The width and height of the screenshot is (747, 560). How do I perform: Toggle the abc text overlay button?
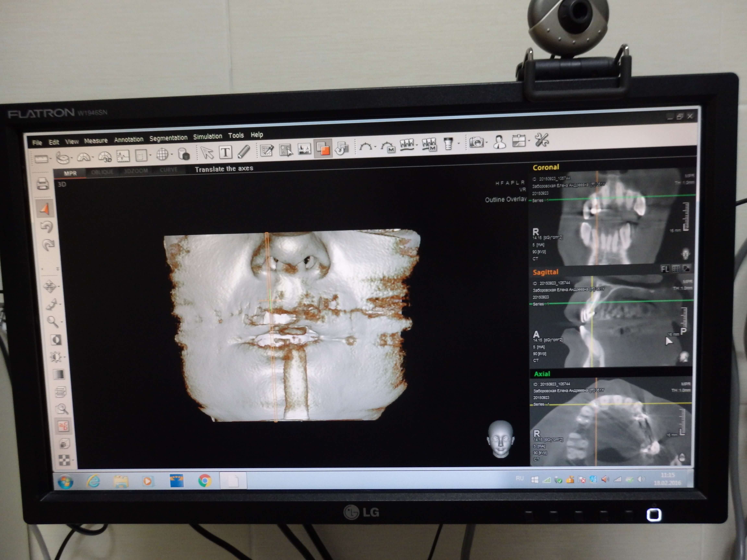pos(63,426)
